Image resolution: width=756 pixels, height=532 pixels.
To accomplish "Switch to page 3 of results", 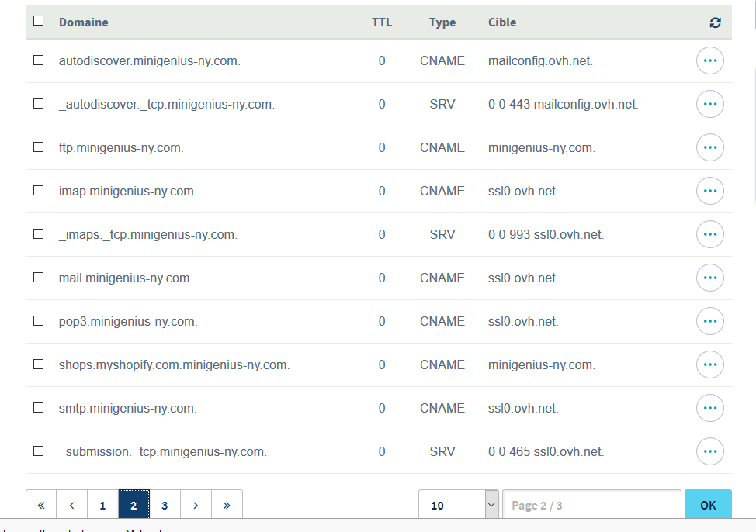I will click(x=165, y=505).
